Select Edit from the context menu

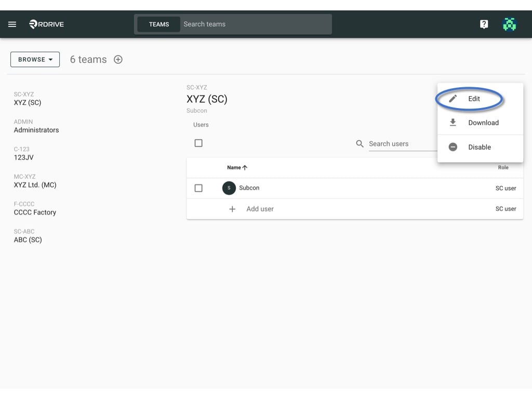point(480,99)
